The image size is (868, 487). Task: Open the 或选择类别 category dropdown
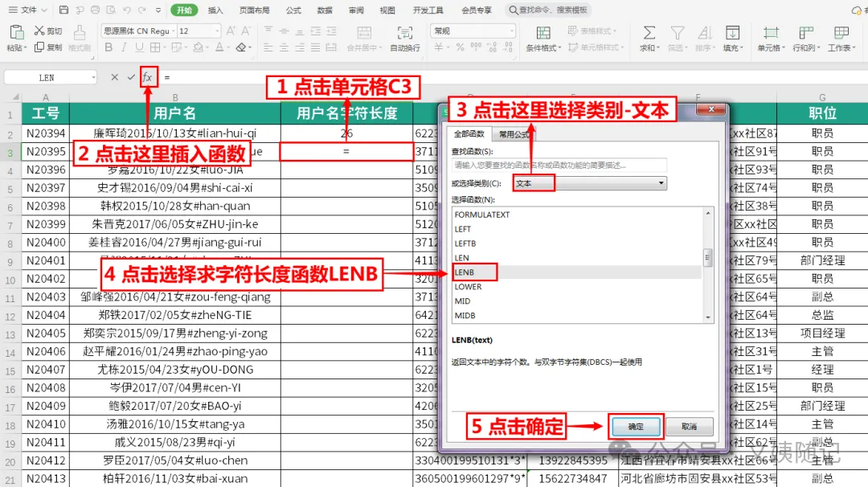(590, 183)
